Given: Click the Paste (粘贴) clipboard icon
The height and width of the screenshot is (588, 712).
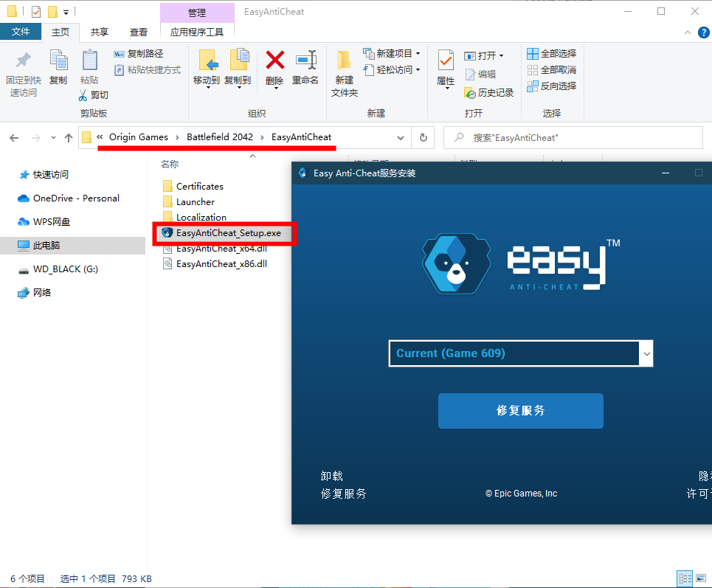Looking at the screenshot, I should coord(89,60).
